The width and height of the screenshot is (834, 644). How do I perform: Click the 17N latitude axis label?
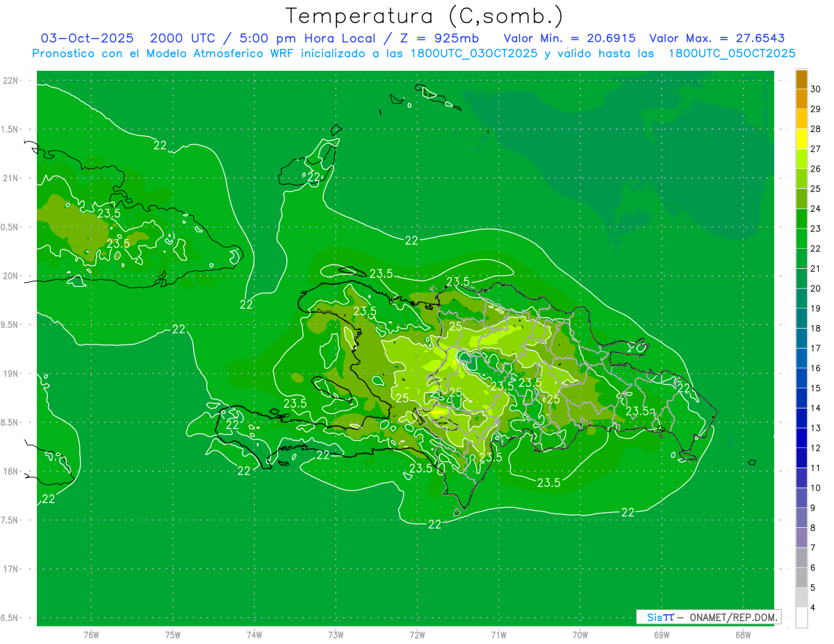click(x=12, y=569)
